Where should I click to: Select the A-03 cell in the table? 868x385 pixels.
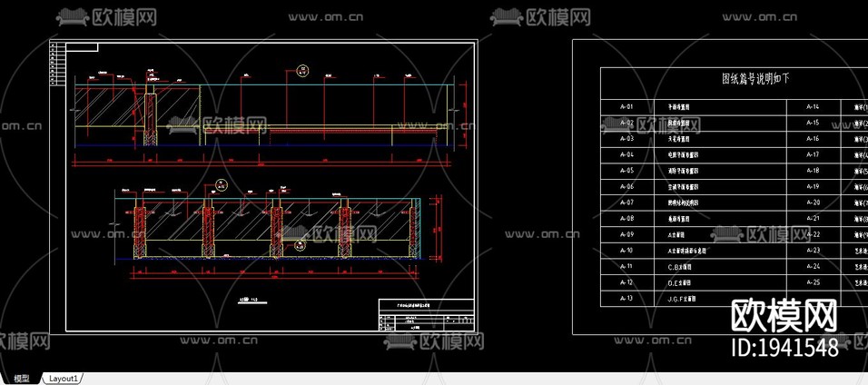coord(627,139)
